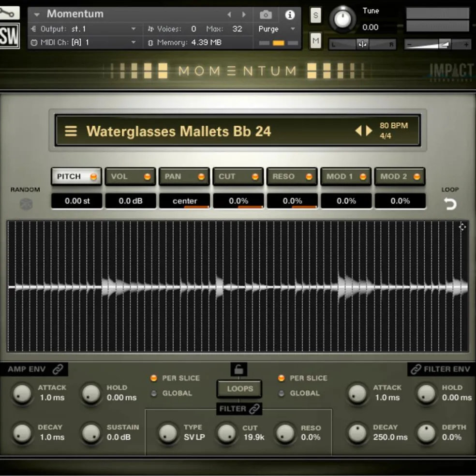Select previous loop with left triangle
The image size is (476, 476).
click(358, 131)
